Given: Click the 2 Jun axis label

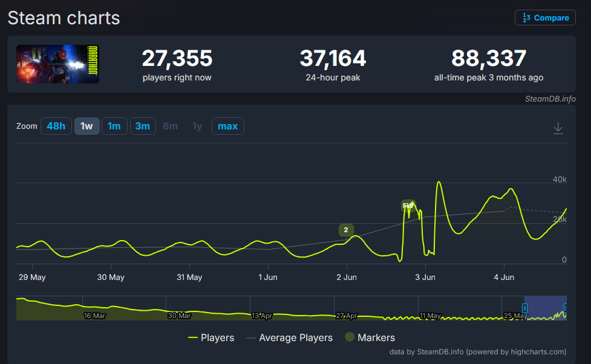Looking at the screenshot, I should click(x=347, y=278).
